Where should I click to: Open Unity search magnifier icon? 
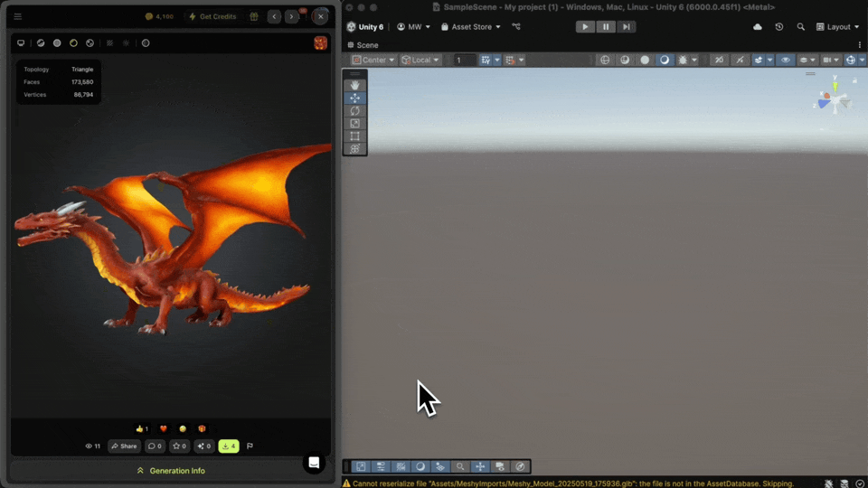(800, 26)
